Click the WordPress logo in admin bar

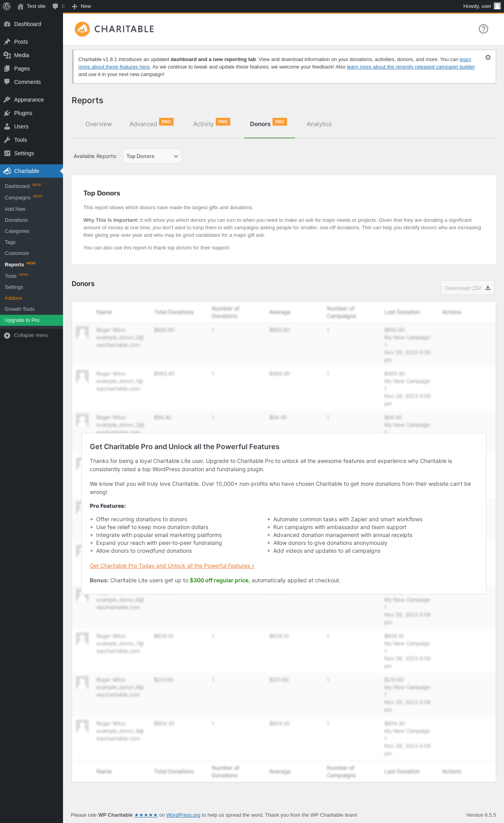7,6
